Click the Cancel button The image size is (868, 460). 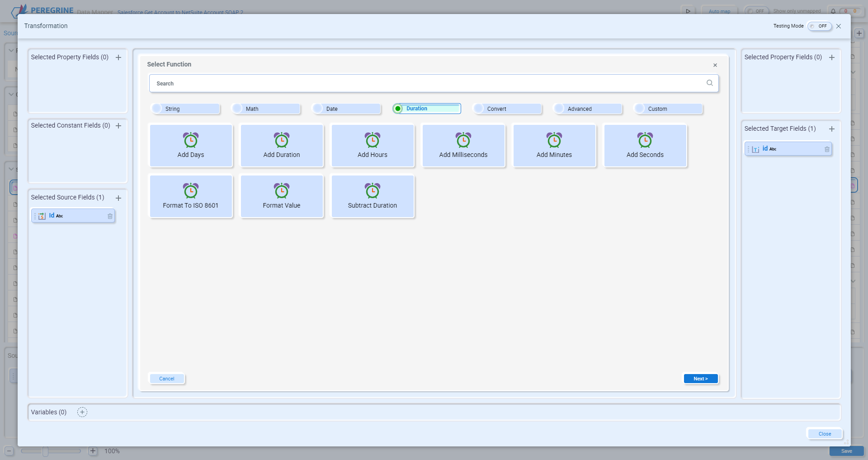point(167,379)
